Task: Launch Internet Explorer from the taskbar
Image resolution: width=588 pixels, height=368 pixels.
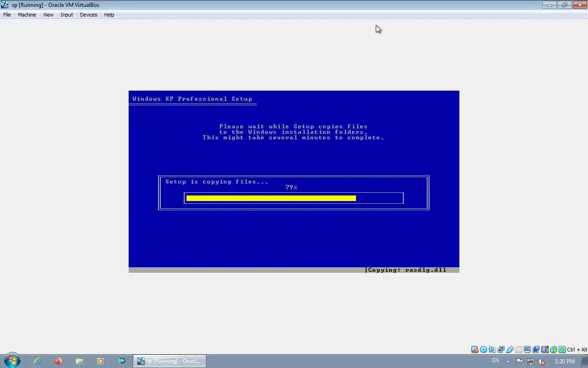Action: pos(37,361)
